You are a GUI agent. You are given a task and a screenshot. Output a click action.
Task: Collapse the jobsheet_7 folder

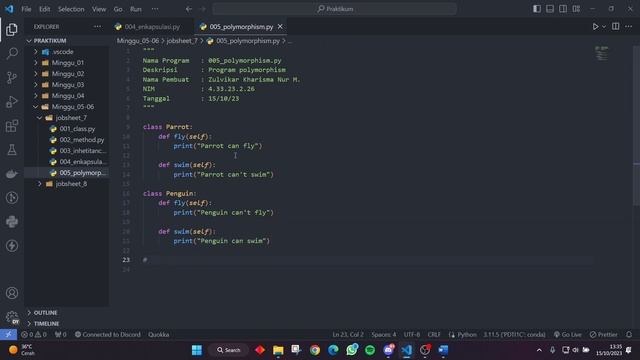coord(71,118)
